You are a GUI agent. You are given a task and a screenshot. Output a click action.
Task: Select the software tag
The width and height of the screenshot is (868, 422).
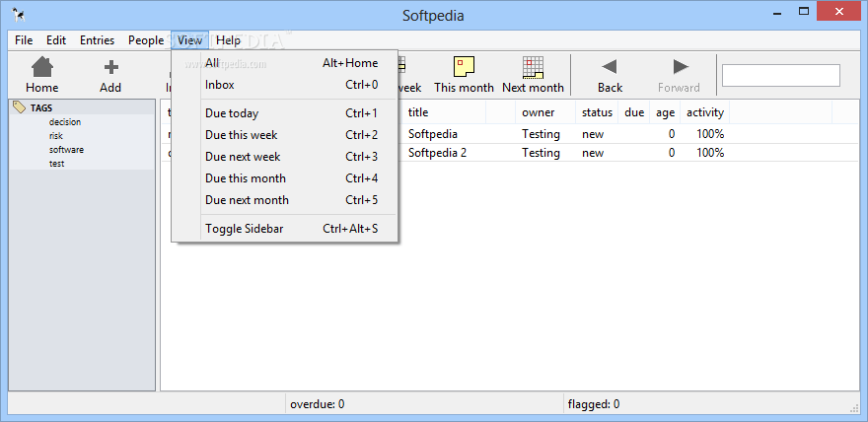click(x=66, y=150)
